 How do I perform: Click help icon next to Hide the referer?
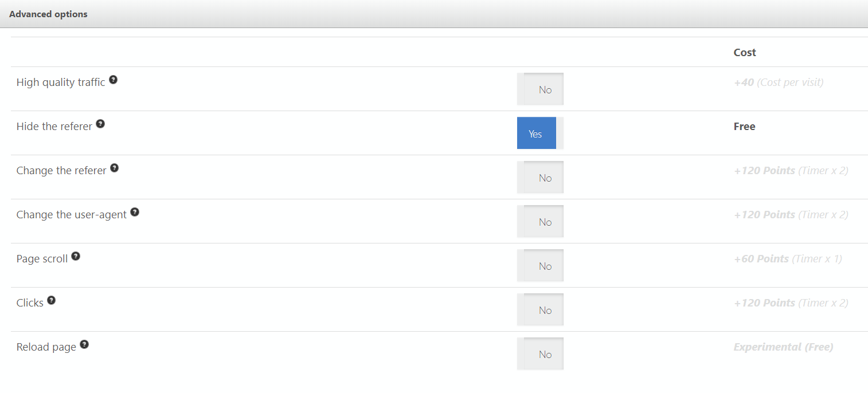(100, 124)
